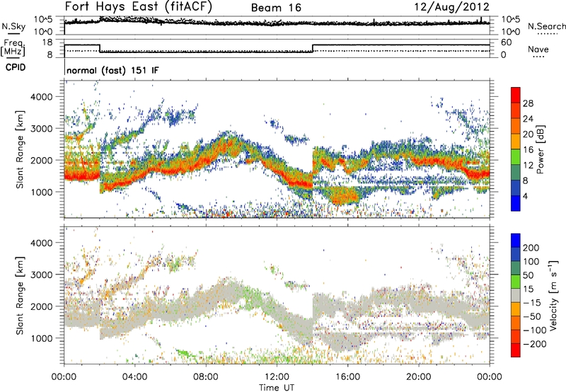This screenshot has width=566, height=392.
Task: Click the date '12/Aug/2012'
Action: (x=451, y=7)
